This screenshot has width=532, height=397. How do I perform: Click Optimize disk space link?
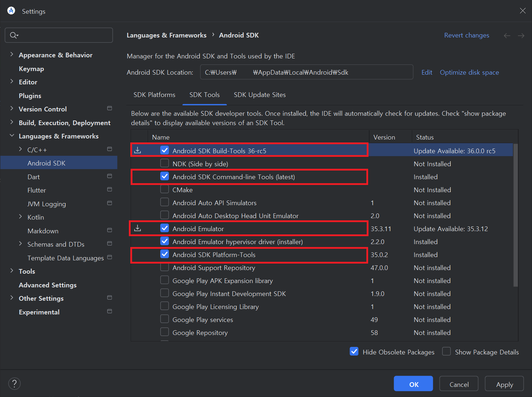(x=470, y=72)
